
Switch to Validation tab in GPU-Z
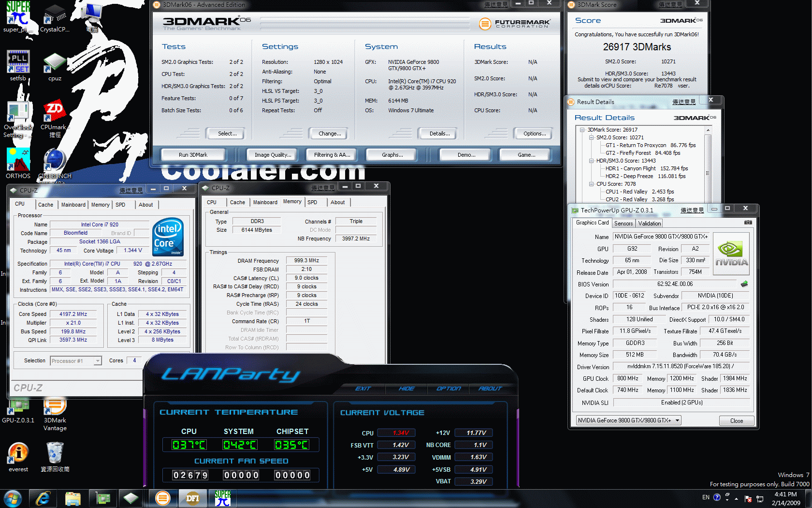coord(649,224)
